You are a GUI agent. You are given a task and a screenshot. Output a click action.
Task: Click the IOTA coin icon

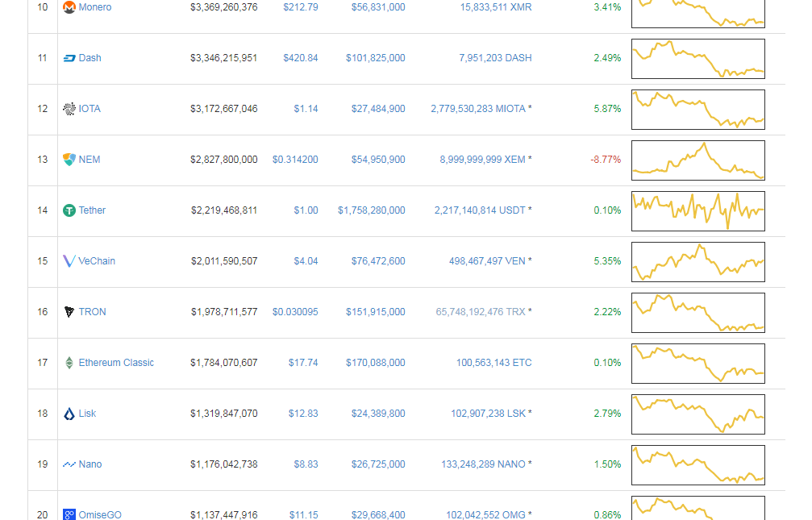pos(70,109)
